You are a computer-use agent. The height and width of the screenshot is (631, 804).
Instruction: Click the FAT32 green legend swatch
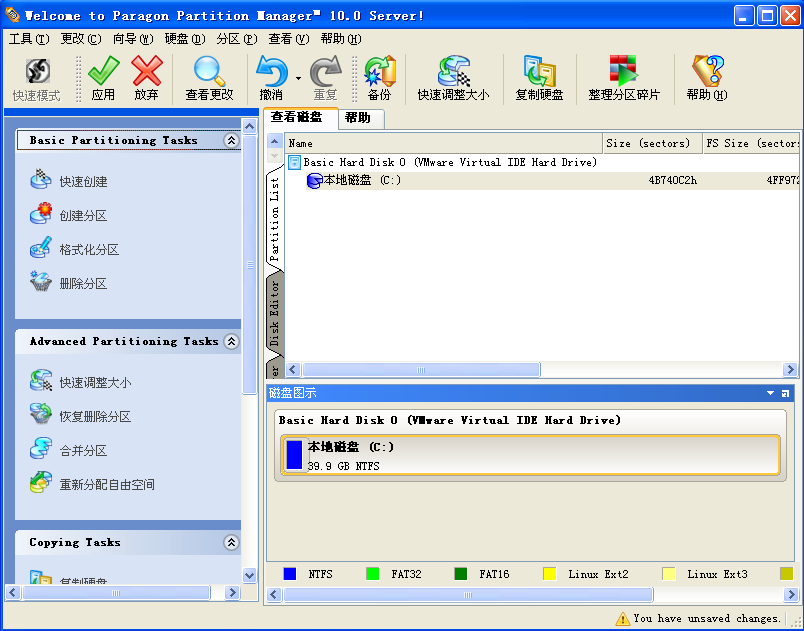tap(373, 574)
